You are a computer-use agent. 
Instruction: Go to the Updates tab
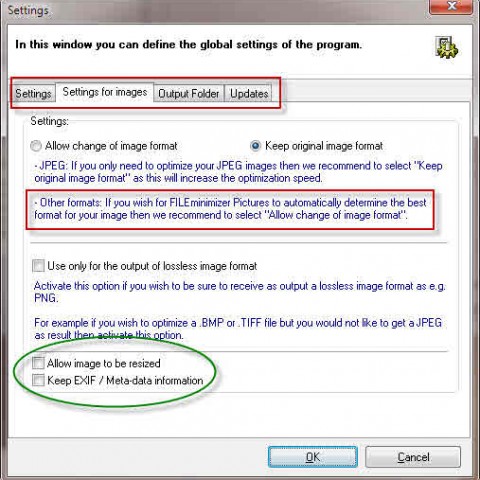pos(249,94)
